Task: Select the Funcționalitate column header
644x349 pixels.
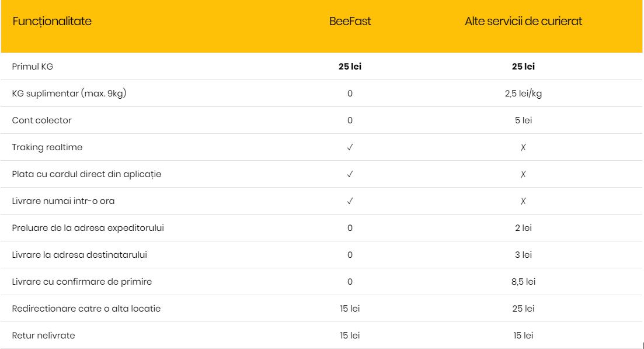Action: tap(52, 22)
